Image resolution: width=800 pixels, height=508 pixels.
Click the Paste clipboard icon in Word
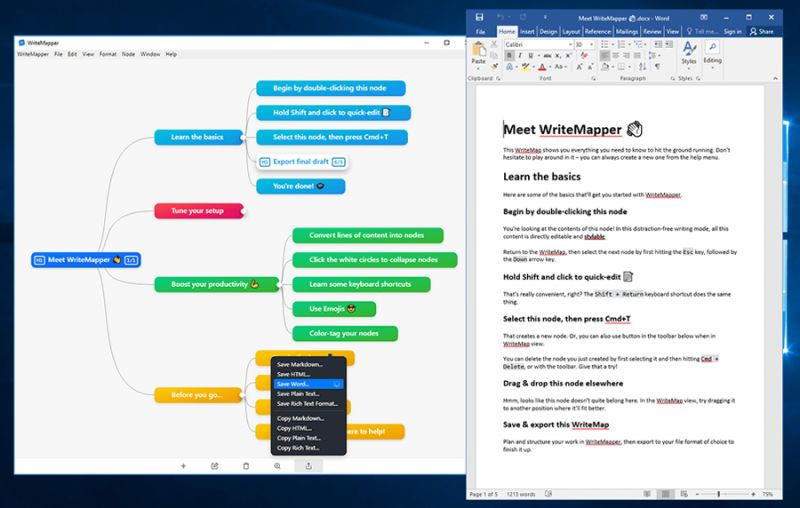tap(479, 49)
